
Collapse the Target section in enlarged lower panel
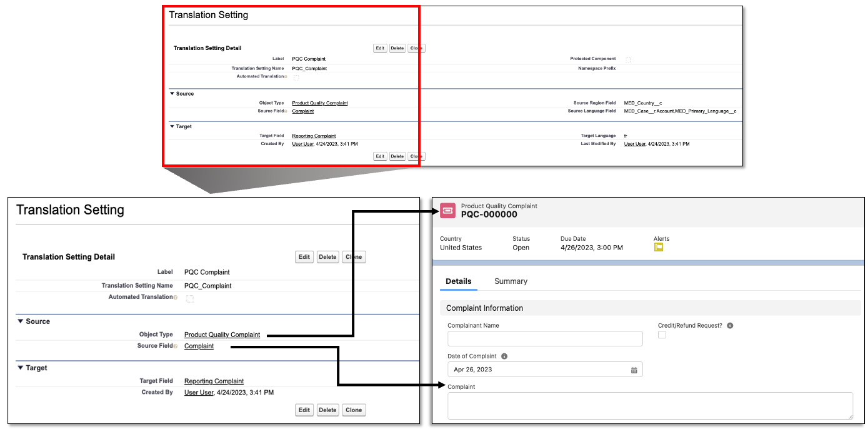coord(21,368)
